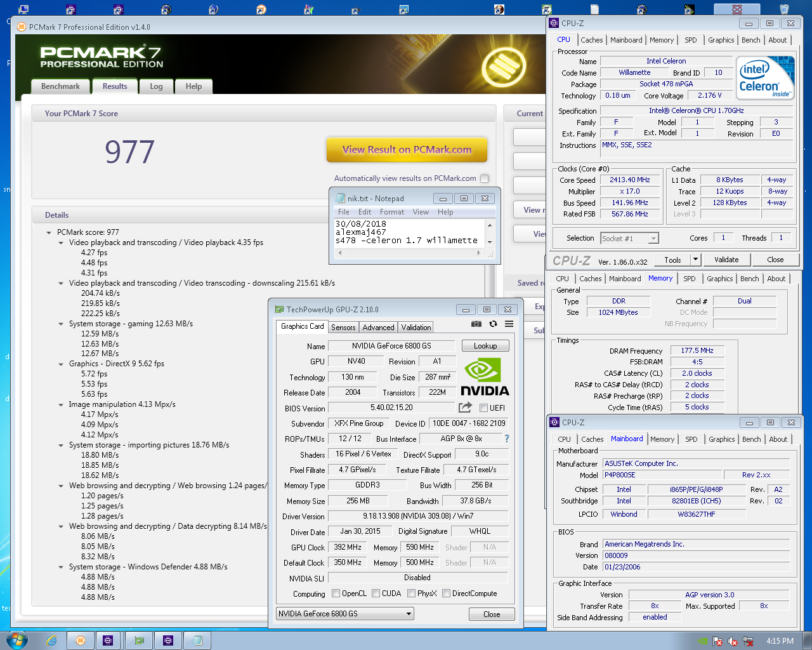Click Intel Celeron logo in CPU-Z
Screen dimensions: 812x650
(766, 78)
